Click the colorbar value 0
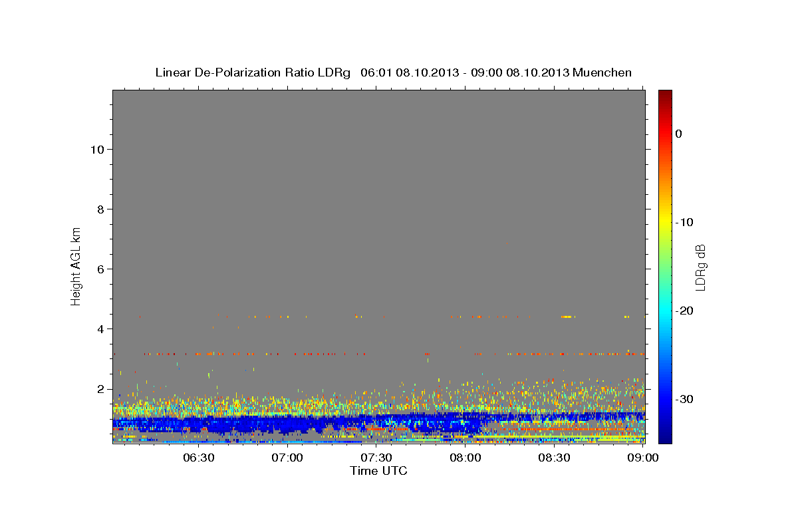The image size is (798, 532). 679,134
